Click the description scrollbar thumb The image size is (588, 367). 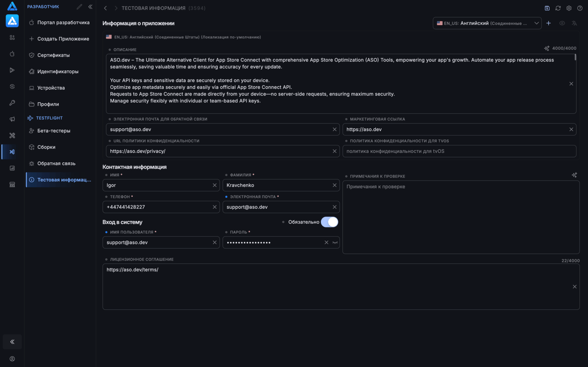click(x=575, y=58)
